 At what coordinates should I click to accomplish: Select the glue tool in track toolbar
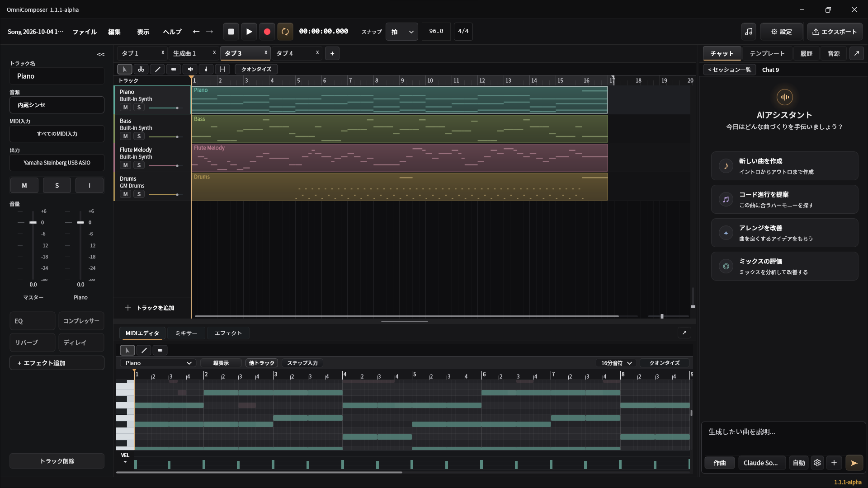206,69
